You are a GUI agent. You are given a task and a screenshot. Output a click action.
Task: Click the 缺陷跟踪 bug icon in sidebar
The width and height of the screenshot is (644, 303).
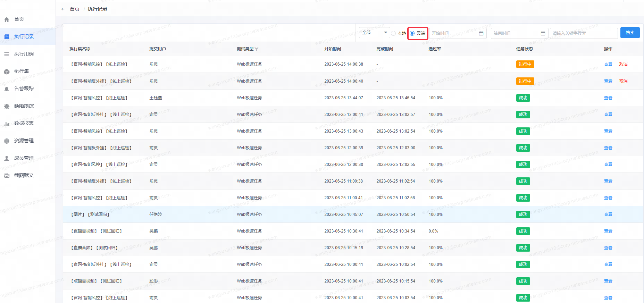pyautogui.click(x=7, y=106)
